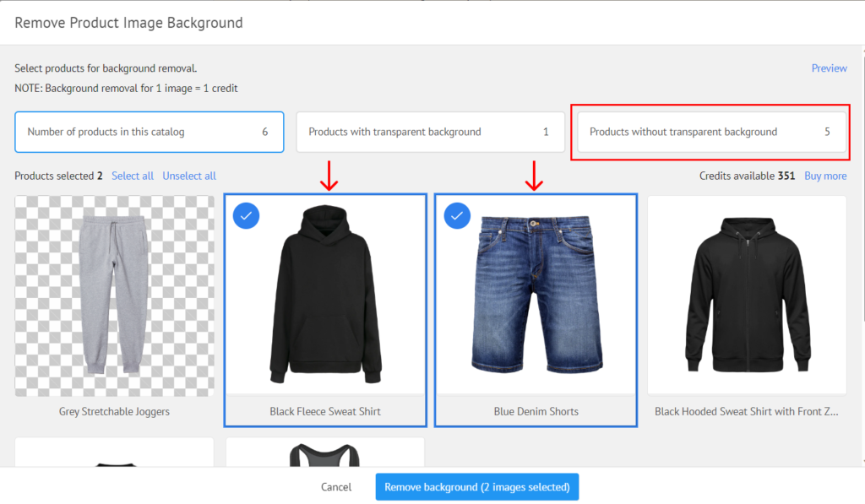Uncheck the Blue Denim Shorts checkmark
This screenshot has height=504, width=865.
[457, 216]
